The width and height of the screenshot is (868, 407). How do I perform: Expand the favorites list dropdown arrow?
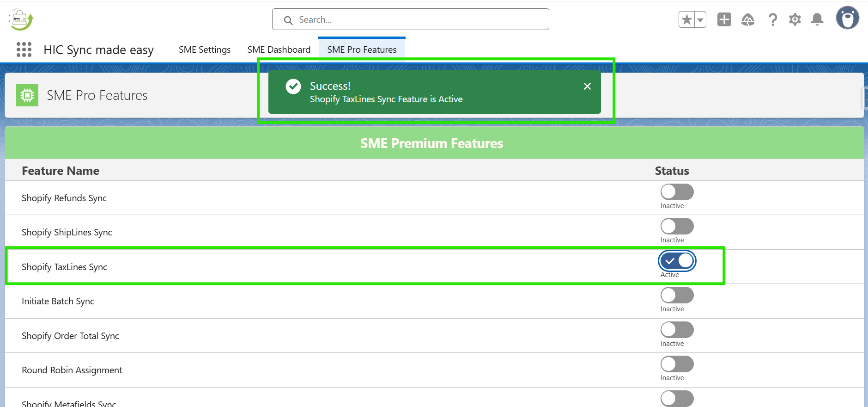(x=700, y=19)
